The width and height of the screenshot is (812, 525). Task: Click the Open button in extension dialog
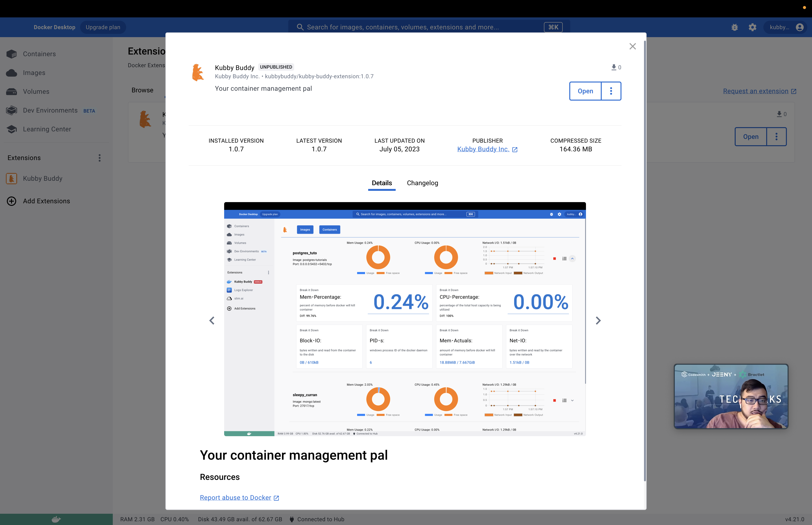point(585,91)
